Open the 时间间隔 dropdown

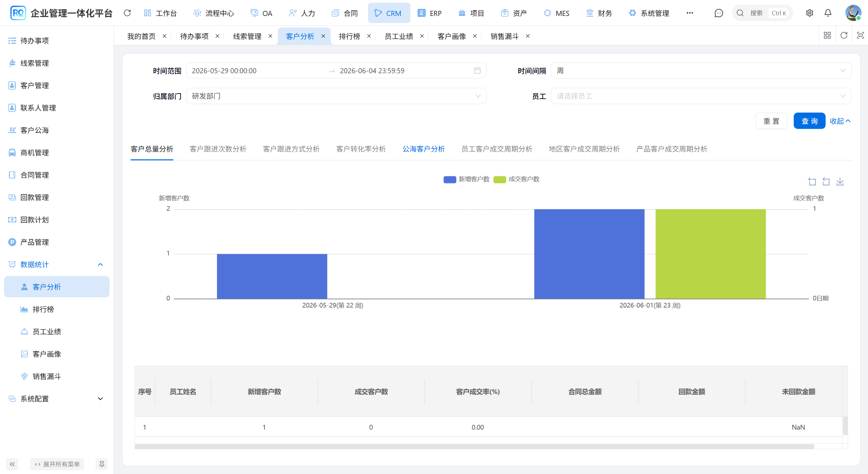701,71
